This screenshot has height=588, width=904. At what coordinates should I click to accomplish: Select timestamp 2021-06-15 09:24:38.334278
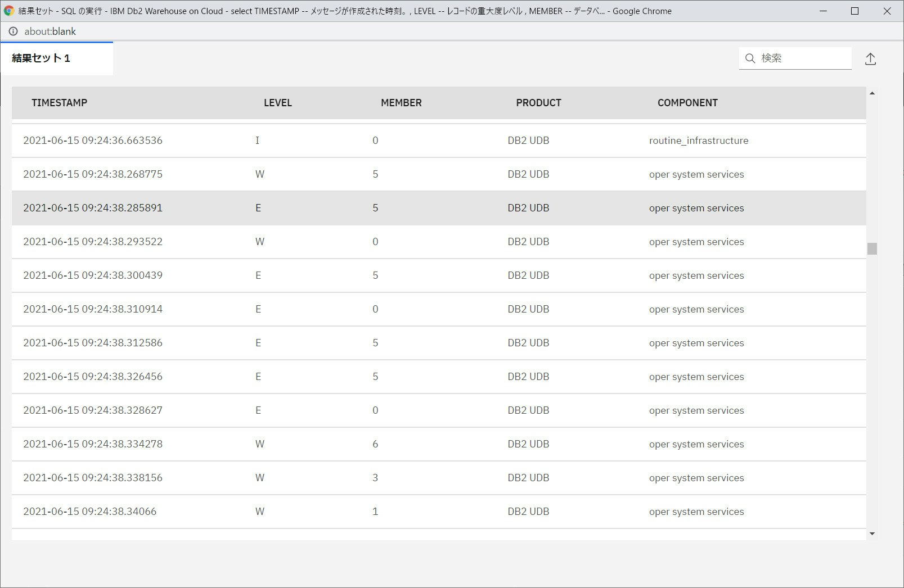[93, 444]
